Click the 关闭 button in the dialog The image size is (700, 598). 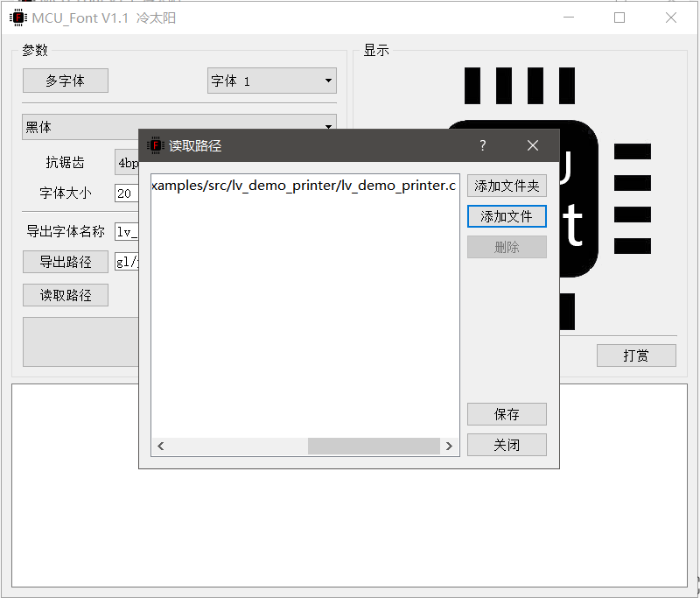click(x=507, y=444)
